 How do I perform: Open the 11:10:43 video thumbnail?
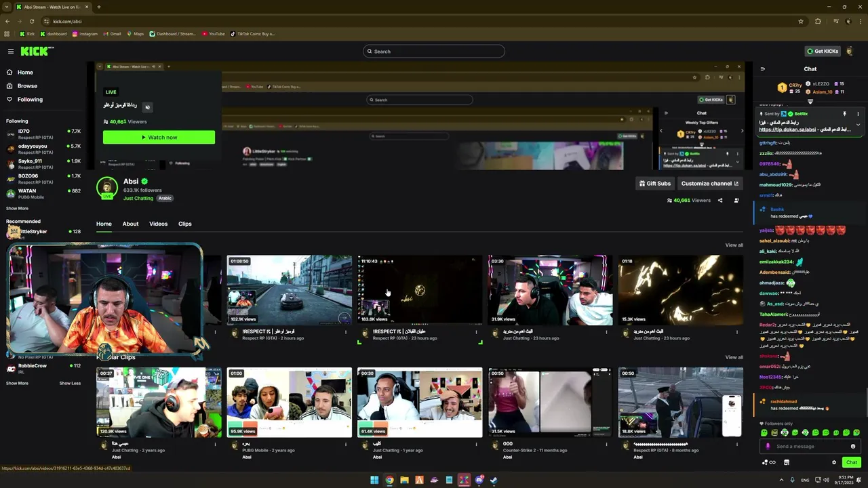click(420, 290)
